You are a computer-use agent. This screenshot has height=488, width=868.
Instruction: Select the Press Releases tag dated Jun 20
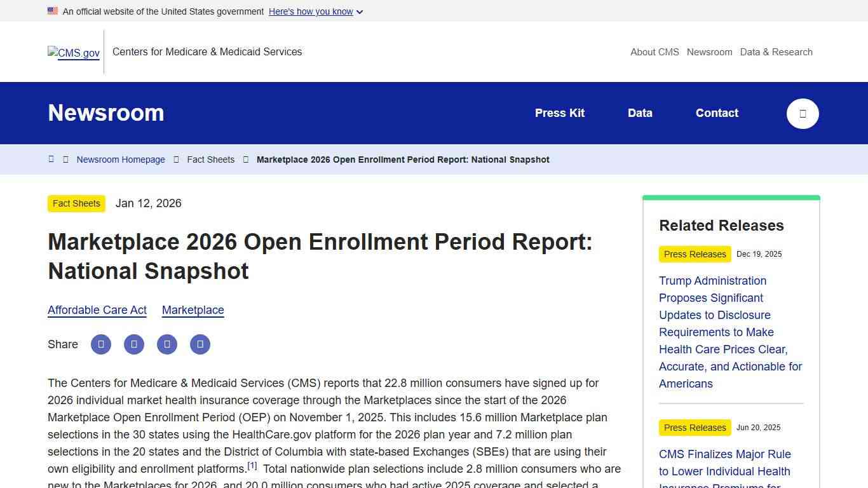(695, 428)
